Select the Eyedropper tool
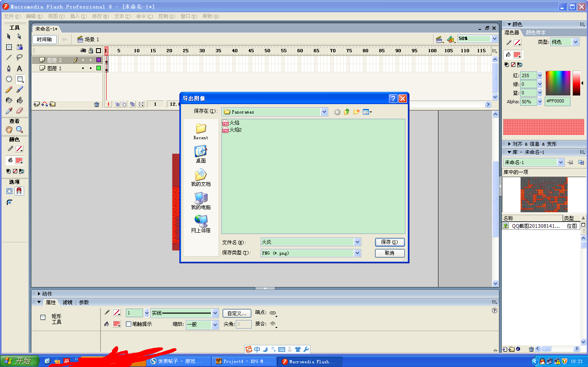 [x=9, y=111]
